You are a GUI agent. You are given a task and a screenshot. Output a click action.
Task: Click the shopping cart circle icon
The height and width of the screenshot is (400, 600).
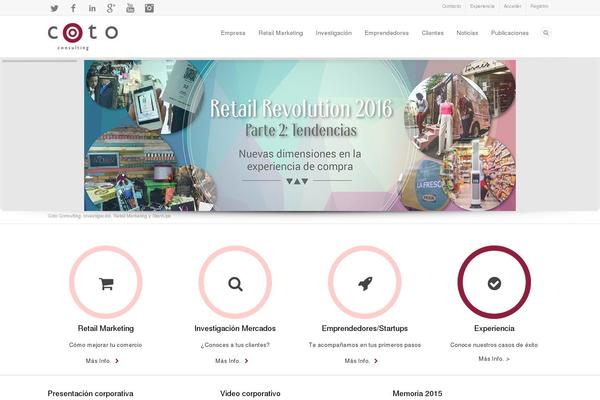pos(106,282)
